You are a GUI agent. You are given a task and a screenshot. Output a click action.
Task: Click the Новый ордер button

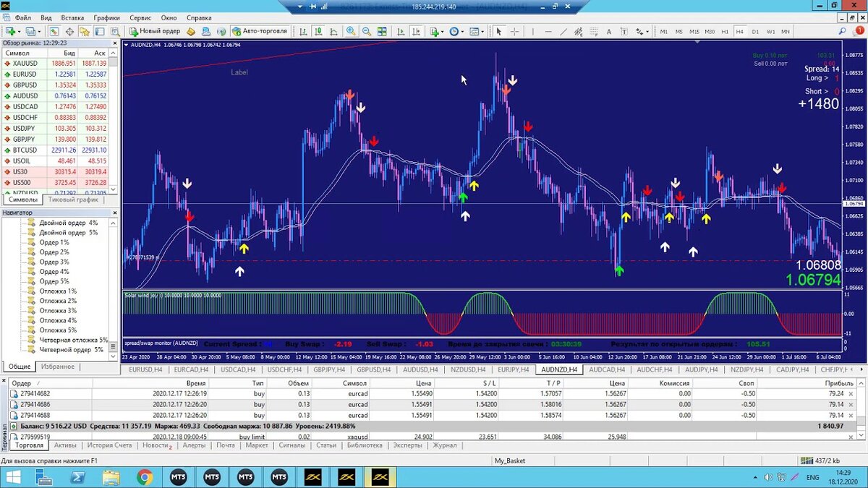(155, 31)
